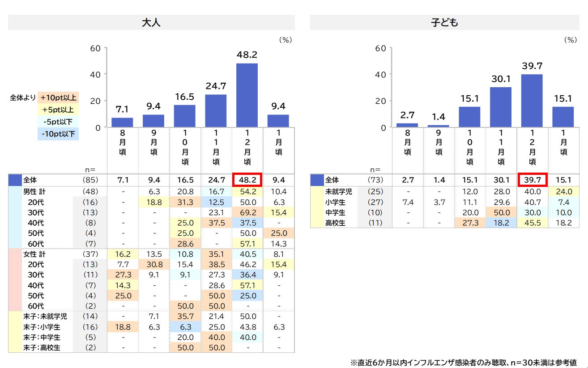Select the +5pt以上 yellow legend swatch
The height and width of the screenshot is (368, 588).
(58, 110)
